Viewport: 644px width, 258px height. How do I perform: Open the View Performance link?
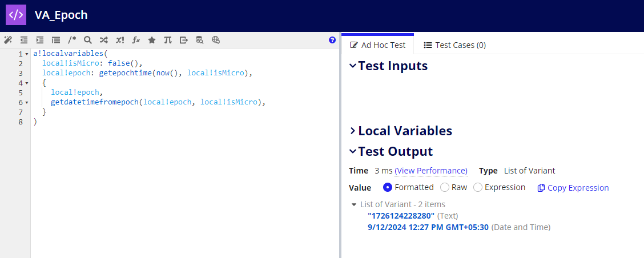(430, 171)
